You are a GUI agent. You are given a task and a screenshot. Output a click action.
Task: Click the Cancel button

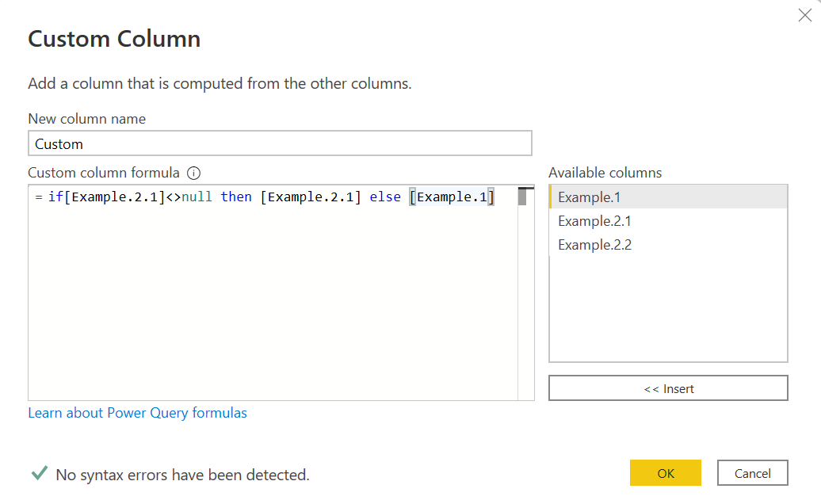point(752,473)
